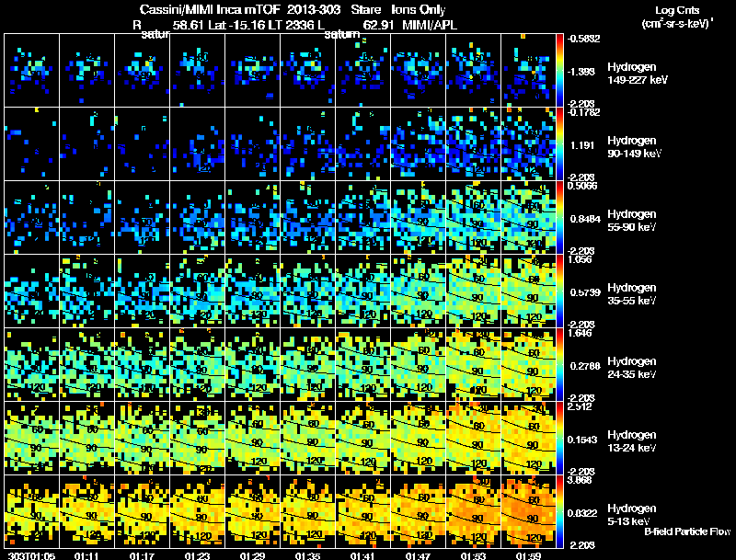736x560 pixels.
Task: Open the 5-13 keV image at 01:53
Action: (x=473, y=511)
